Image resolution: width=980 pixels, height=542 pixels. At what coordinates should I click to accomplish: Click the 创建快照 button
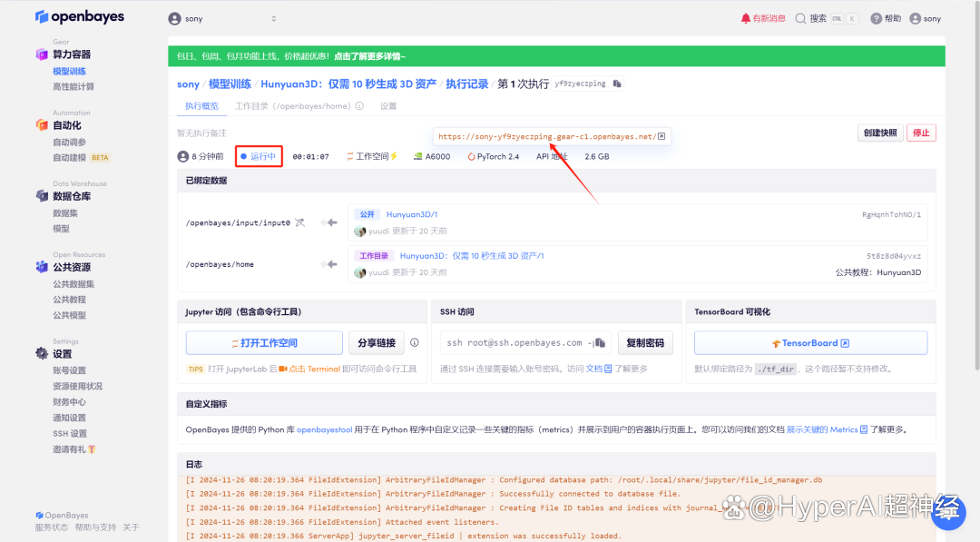[x=880, y=133]
